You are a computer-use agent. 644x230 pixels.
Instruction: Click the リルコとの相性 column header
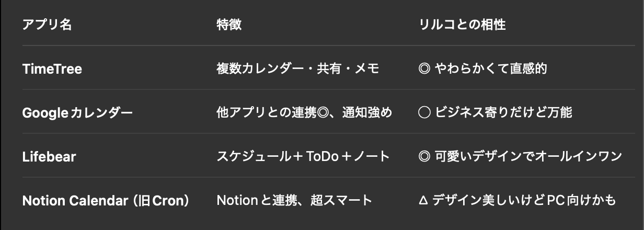coord(462,25)
